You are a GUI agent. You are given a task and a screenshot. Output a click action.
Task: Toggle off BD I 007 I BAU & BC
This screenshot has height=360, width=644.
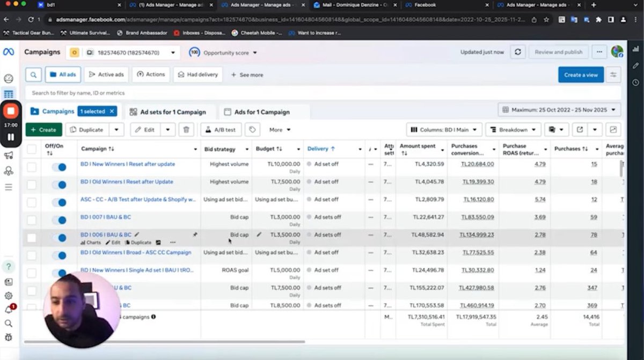(59, 221)
